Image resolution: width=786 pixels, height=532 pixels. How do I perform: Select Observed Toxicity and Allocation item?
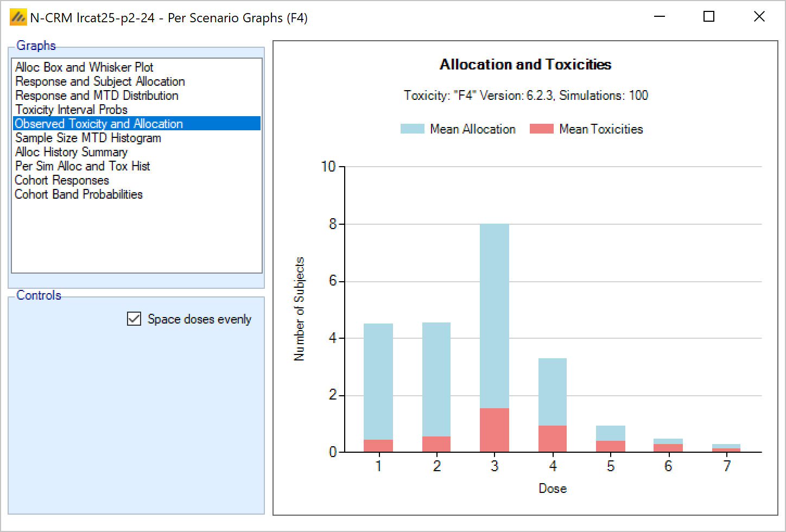[99, 124]
